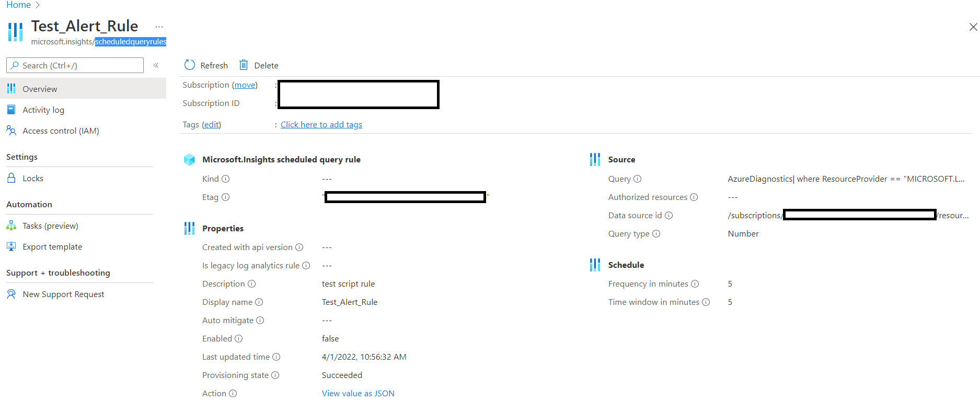Click the 'false' Enabled value
This screenshot has height=414, width=980.
pos(330,338)
